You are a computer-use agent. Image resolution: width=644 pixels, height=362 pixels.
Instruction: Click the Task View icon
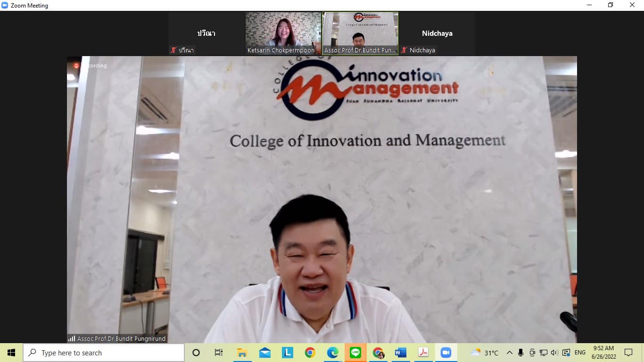219,353
